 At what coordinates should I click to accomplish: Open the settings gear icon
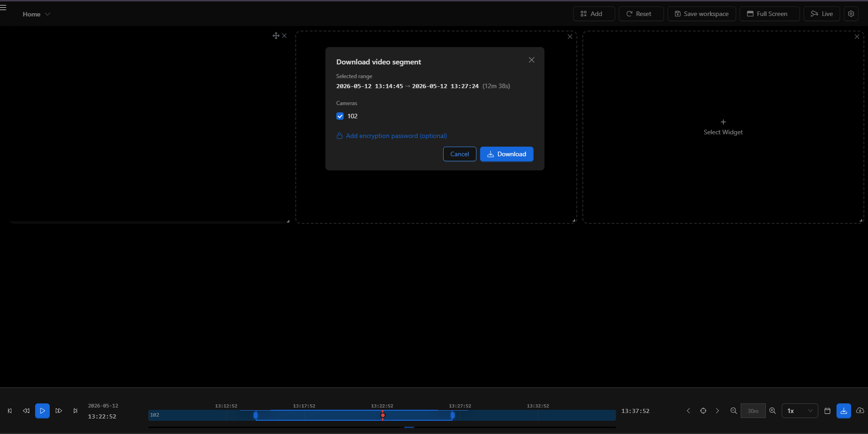[x=851, y=14]
